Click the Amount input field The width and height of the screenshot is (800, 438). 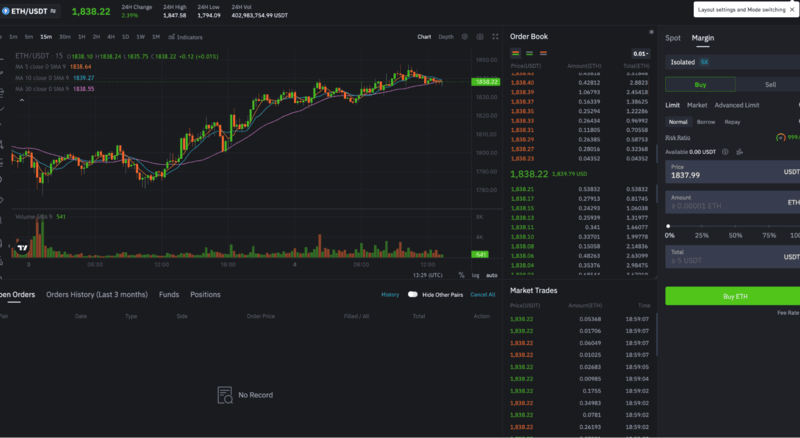point(733,202)
